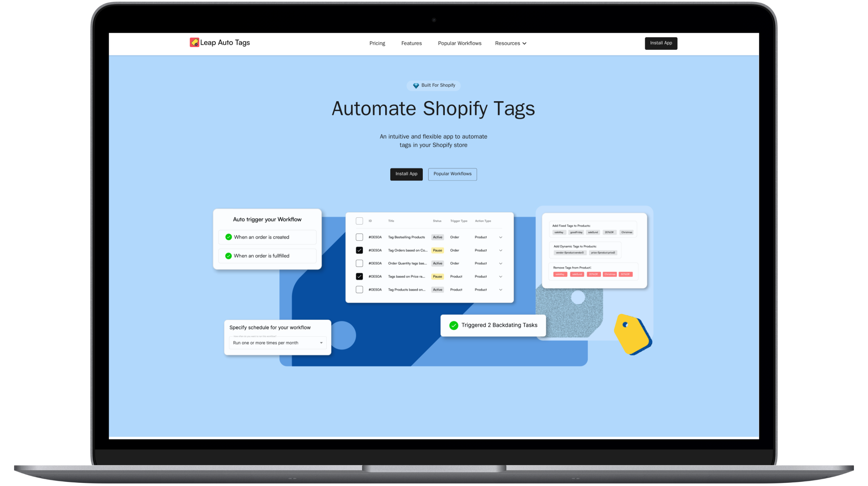Screen dimensions: 868x486
Task: Click the green checkmark icon for order created
Action: tap(228, 237)
